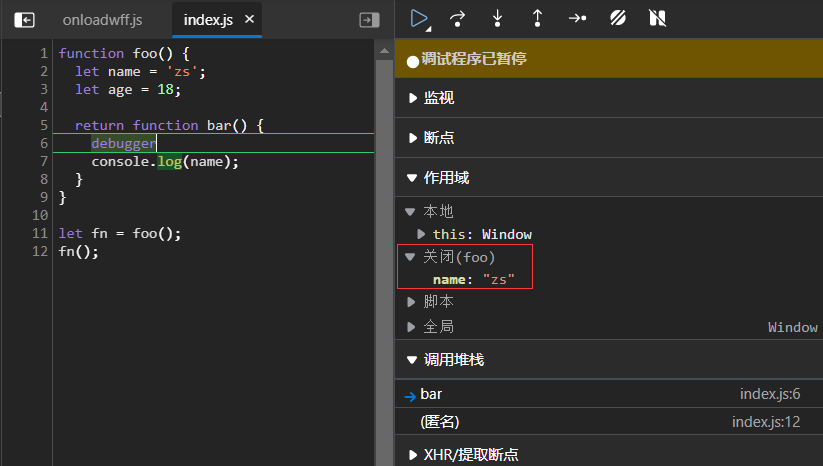Collapse the 关闭(foo) closure scope

[x=410, y=257]
